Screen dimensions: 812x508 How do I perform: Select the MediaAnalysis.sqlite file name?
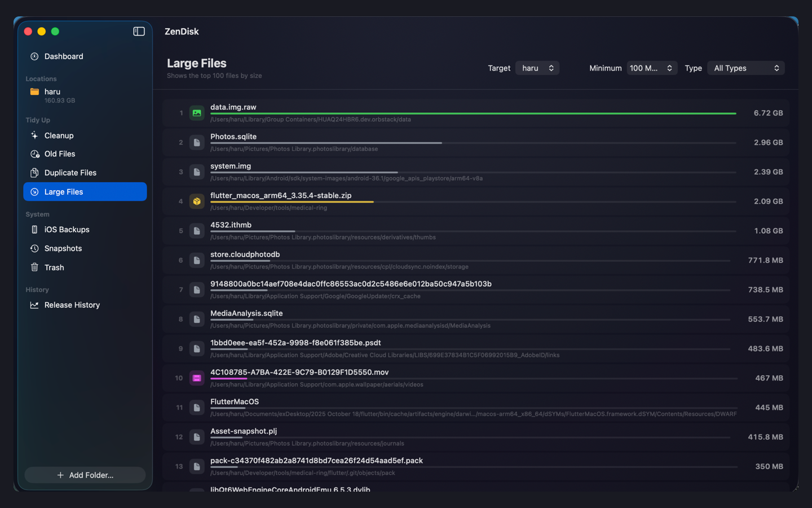pos(246,313)
